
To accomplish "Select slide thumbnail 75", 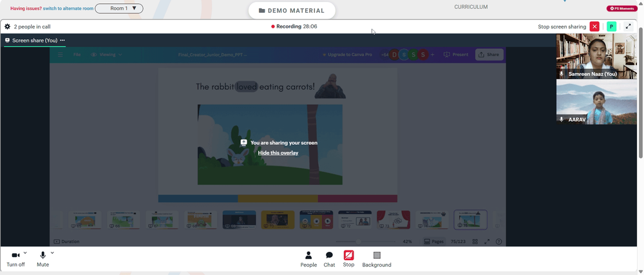I will tap(471, 220).
